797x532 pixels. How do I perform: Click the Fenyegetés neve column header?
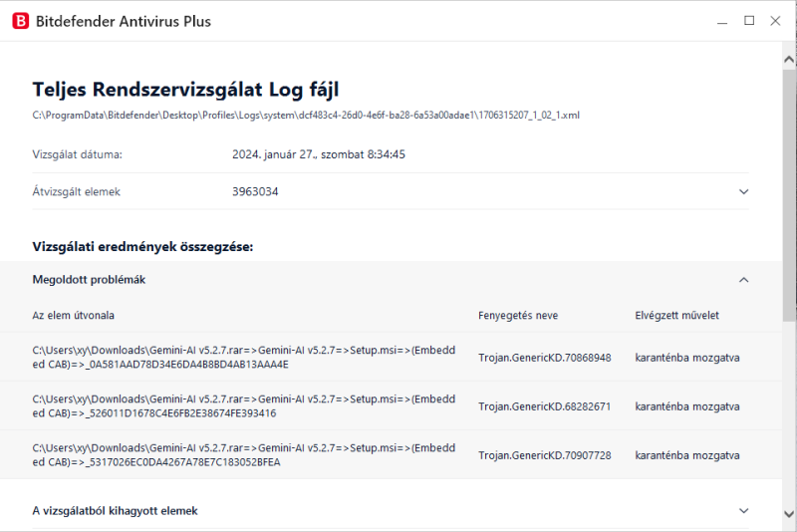(x=518, y=315)
